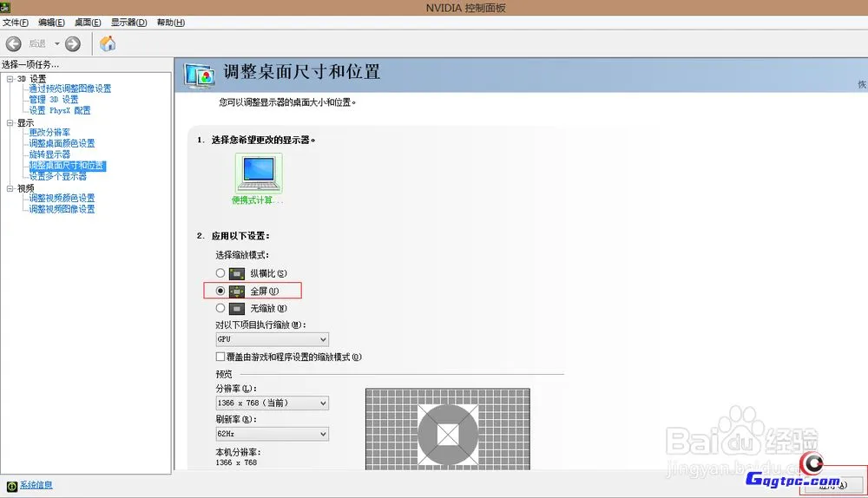
Task: Click the 后退 back label
Action: [37, 43]
